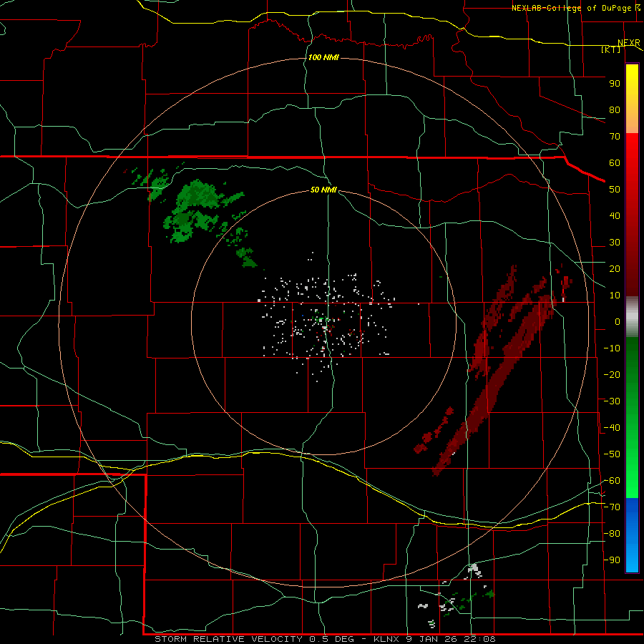
Task: Click the -90 value on velocity scale
Action: coord(612,560)
